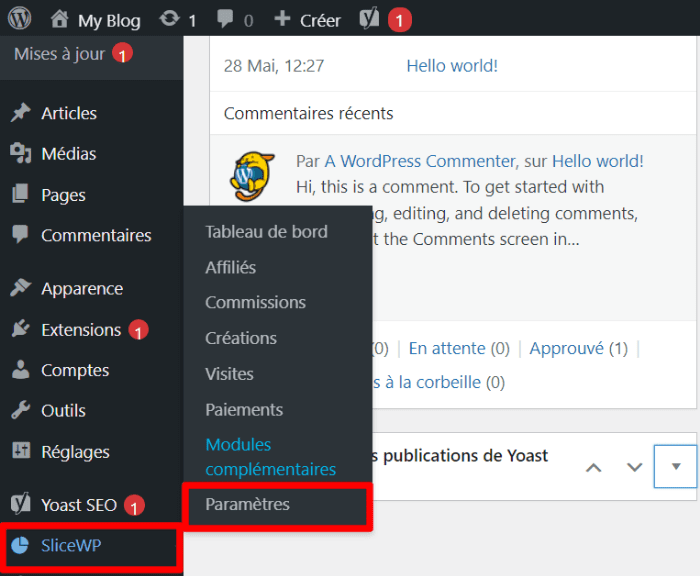
Task: Open the WordPress logo menu
Action: tap(20, 19)
